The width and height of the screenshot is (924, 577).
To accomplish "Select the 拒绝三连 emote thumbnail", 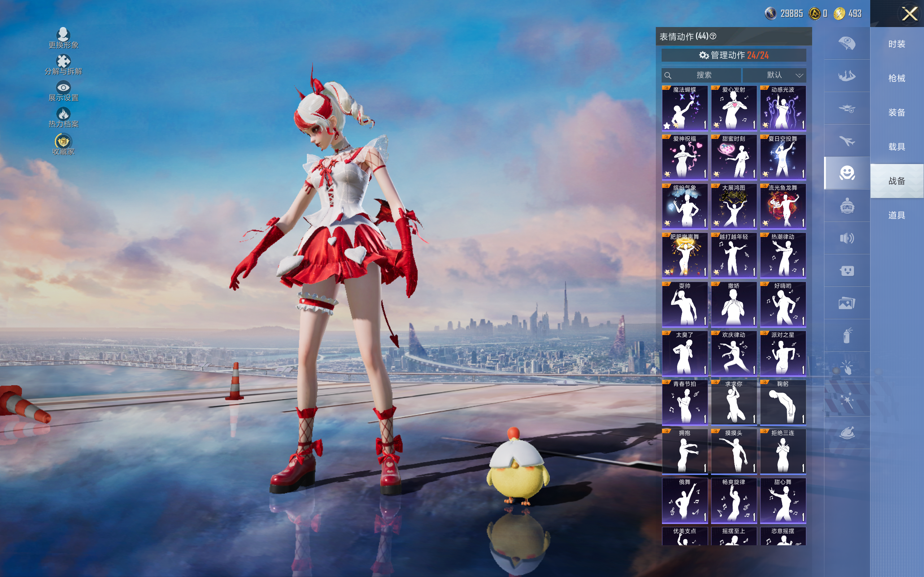I will (x=783, y=452).
